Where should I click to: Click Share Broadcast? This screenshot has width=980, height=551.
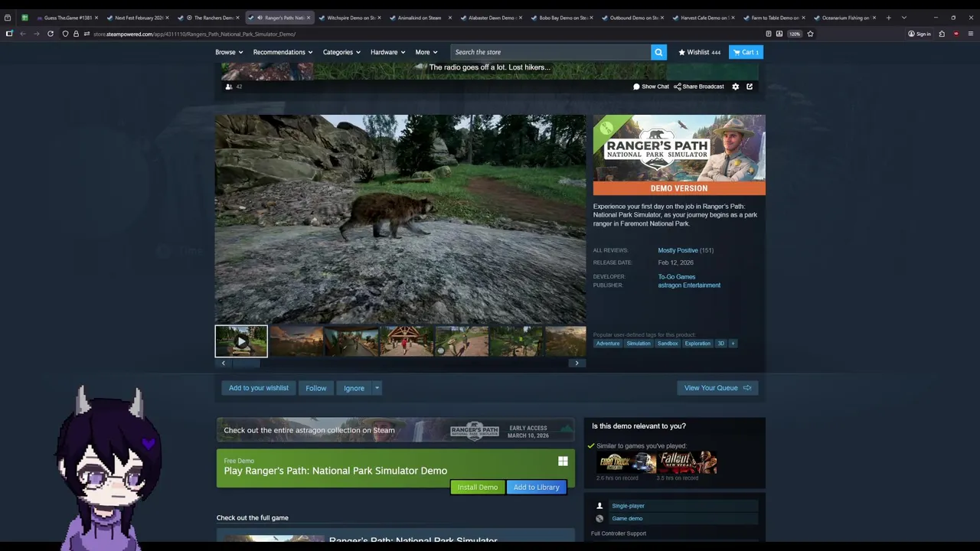[x=699, y=86]
